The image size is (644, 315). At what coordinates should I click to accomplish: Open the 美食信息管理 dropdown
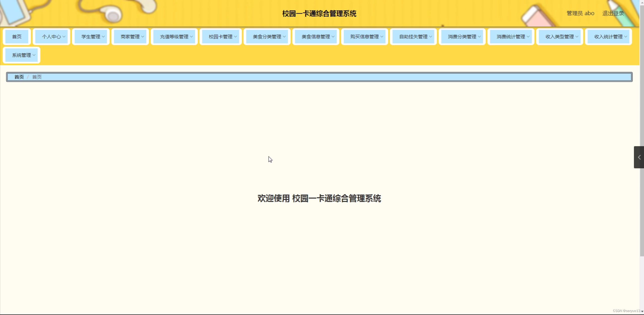pyautogui.click(x=315, y=36)
